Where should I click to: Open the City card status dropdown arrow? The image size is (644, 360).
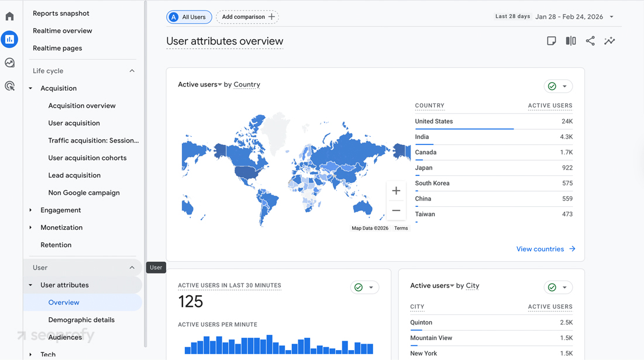[564, 288]
